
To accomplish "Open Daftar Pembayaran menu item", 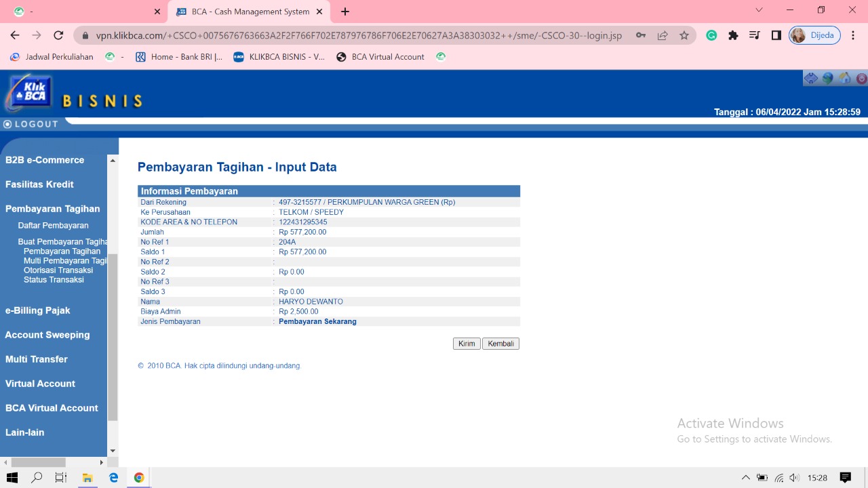I will coord(53,226).
